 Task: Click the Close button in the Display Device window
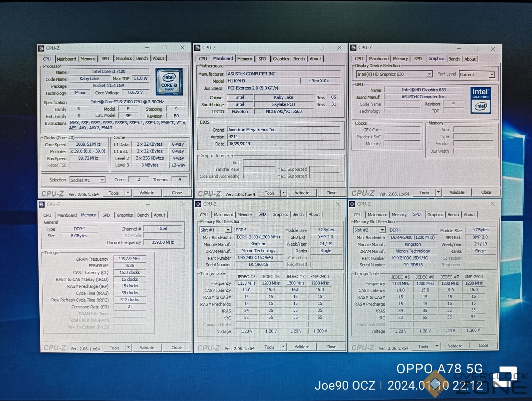(486, 192)
